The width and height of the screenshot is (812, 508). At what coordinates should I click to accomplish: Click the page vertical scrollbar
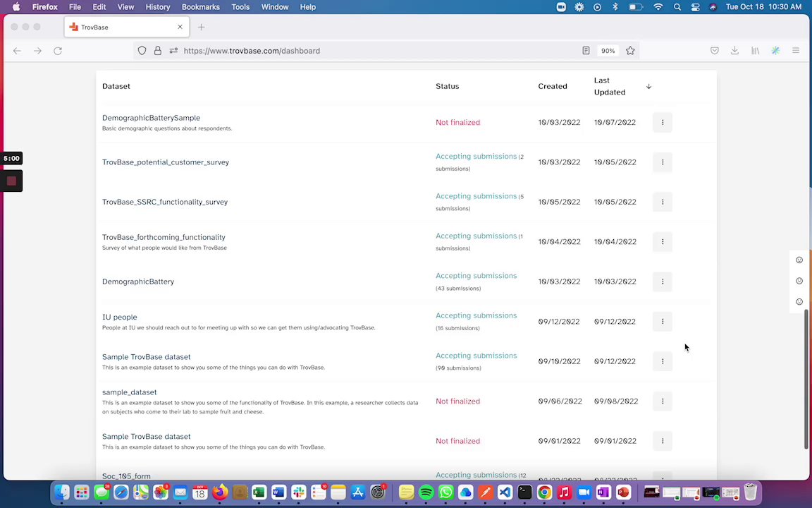click(806, 378)
